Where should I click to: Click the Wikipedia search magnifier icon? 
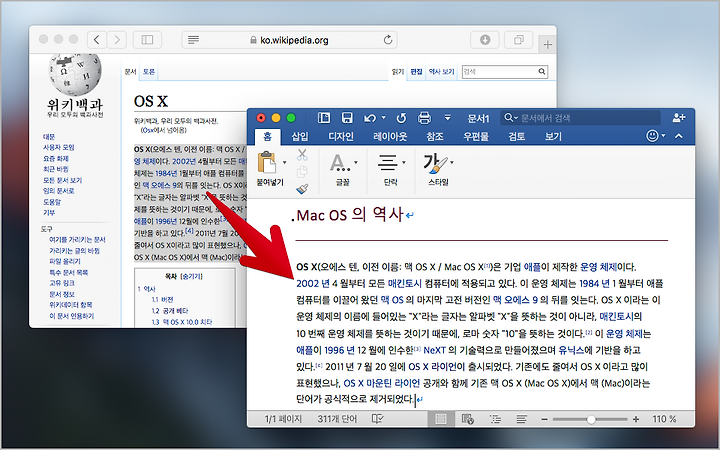(x=542, y=72)
